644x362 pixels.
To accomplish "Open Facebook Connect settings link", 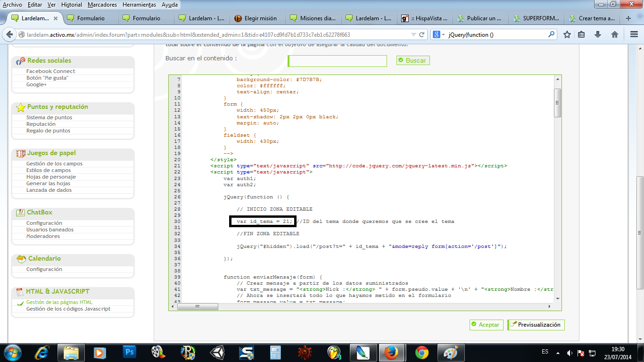I will [x=50, y=71].
